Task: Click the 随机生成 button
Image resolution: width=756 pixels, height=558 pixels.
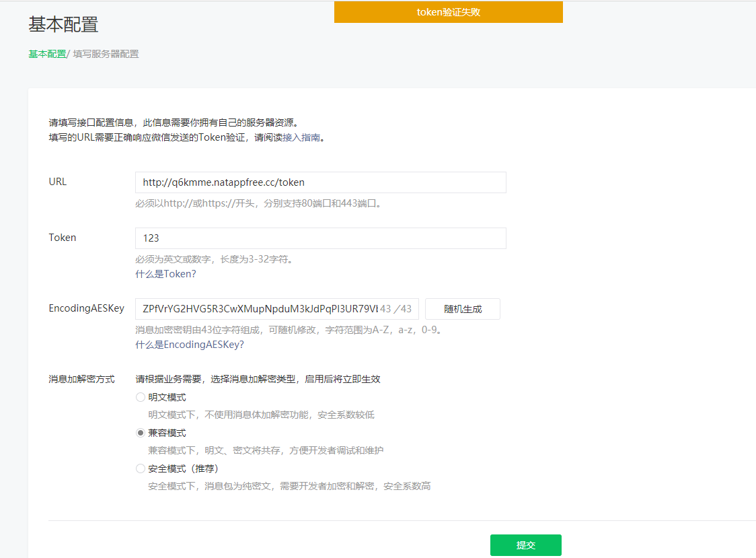Action: point(463,309)
